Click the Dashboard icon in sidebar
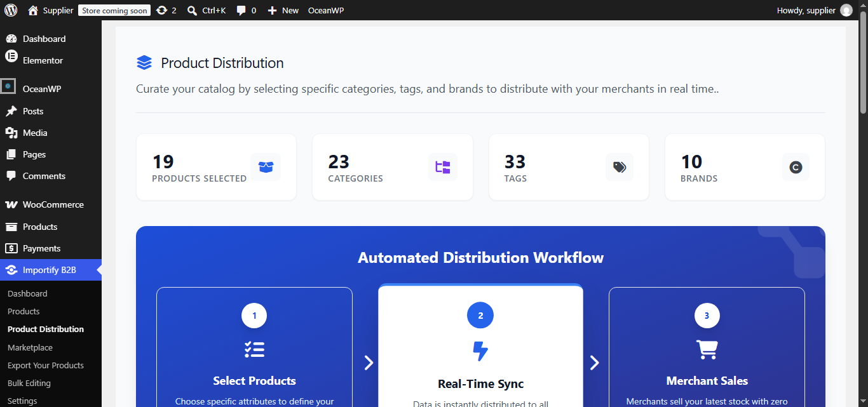This screenshot has width=868, height=407. click(11, 39)
